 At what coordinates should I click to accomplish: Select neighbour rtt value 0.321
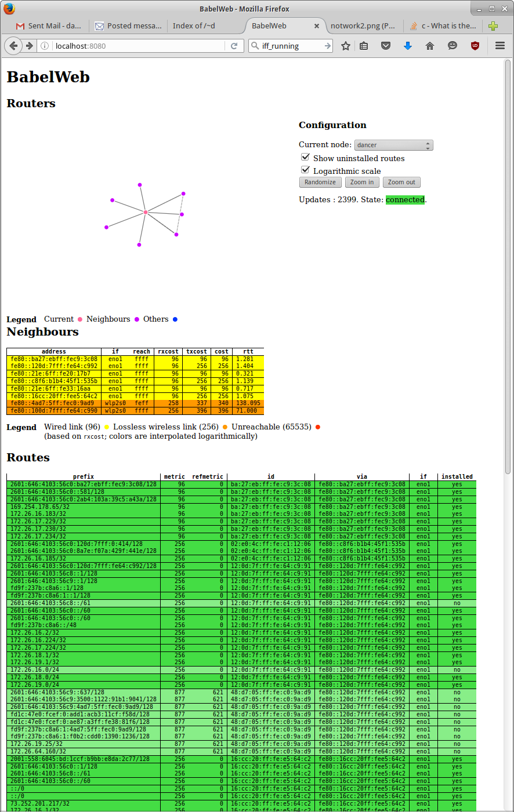[x=245, y=373]
